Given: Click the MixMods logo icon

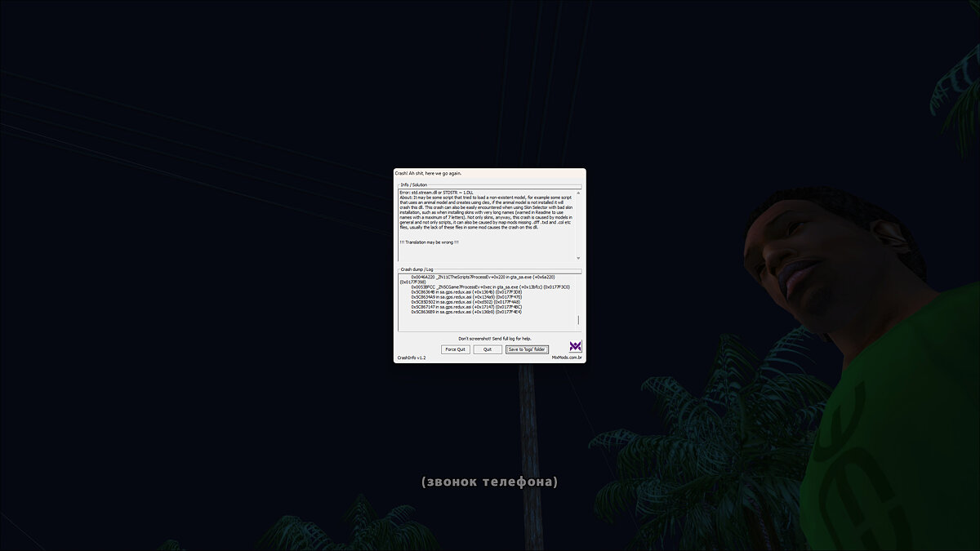Looking at the screenshot, I should (575, 346).
